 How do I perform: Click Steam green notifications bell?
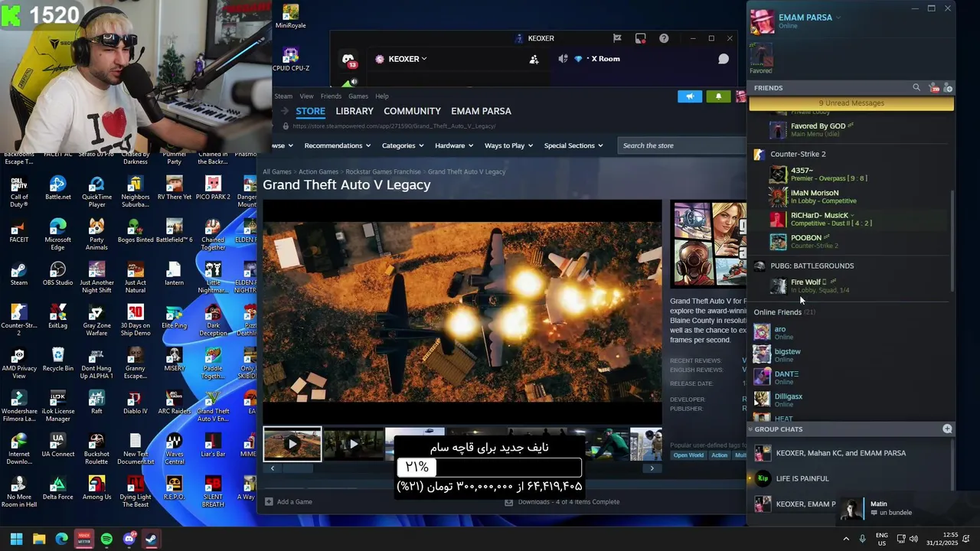tap(718, 96)
